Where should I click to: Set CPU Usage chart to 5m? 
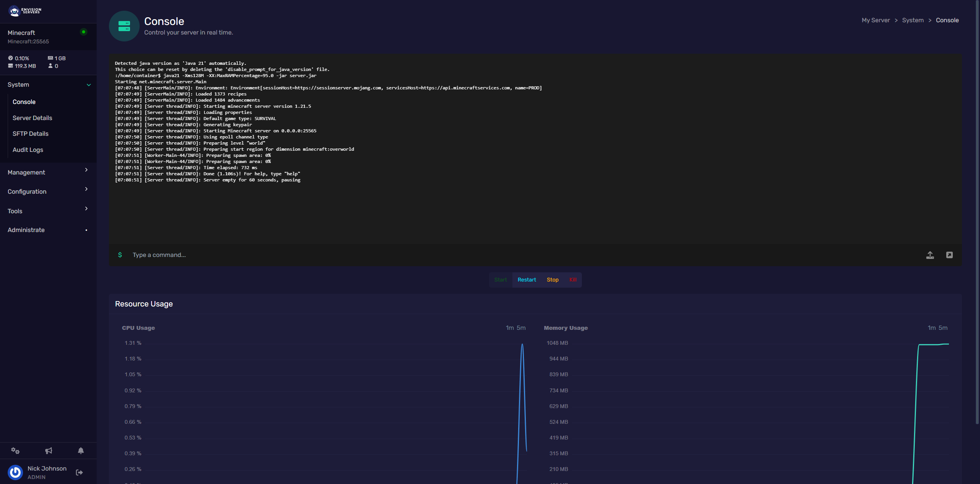521,328
